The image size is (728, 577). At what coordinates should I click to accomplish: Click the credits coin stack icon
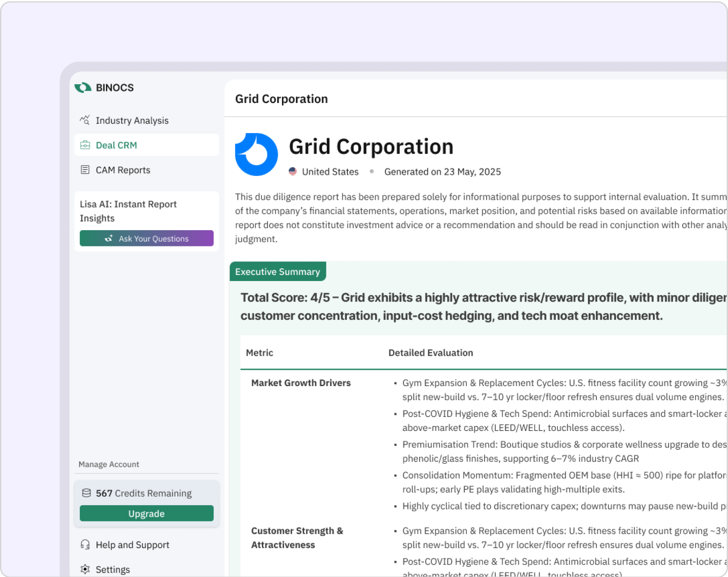pos(86,493)
